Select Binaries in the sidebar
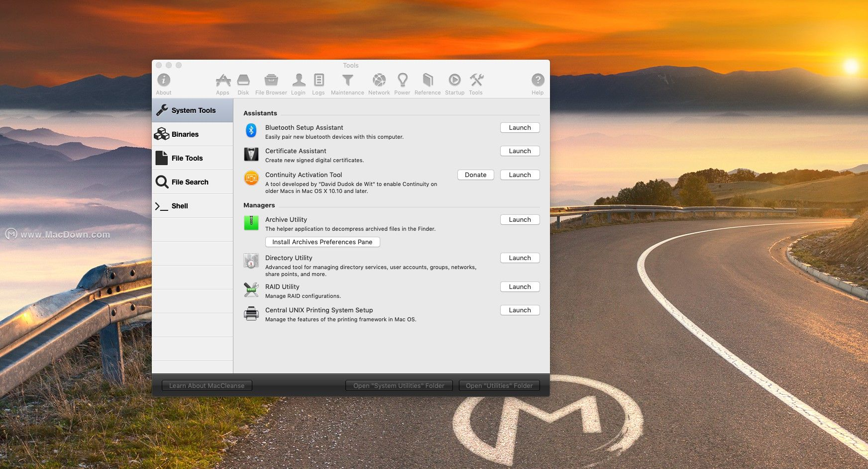The width and height of the screenshot is (868, 469). 193,134
